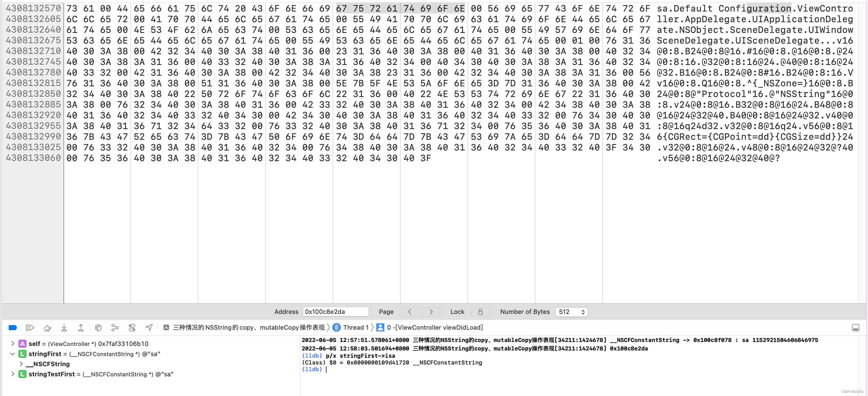This screenshot has height=396, width=868.
Task: Toggle the blue breakpoints activation button
Action: 13,328
